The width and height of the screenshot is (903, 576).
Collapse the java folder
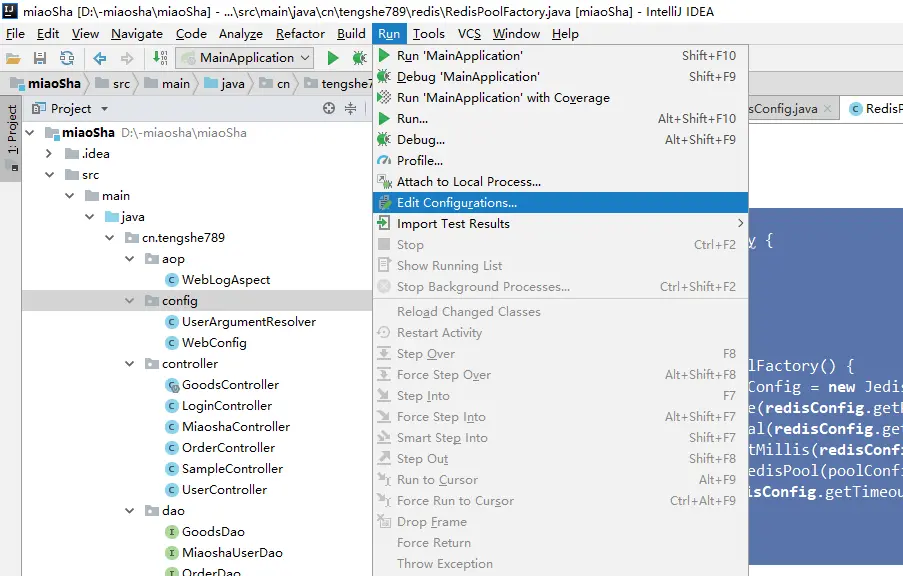click(89, 217)
